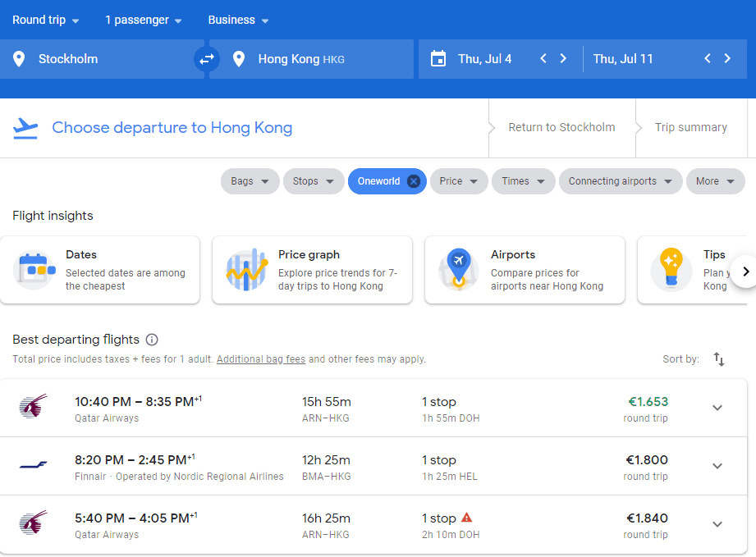This screenshot has width=756, height=557.
Task: Open the Best departing flights info icon
Action: (152, 340)
